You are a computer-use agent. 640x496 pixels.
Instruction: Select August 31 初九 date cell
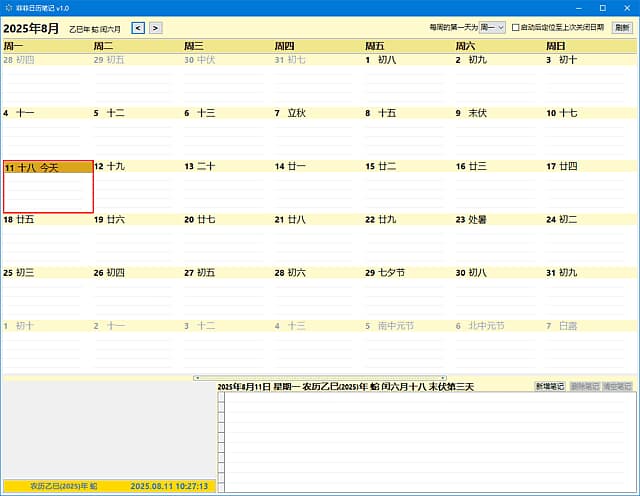tap(588, 290)
